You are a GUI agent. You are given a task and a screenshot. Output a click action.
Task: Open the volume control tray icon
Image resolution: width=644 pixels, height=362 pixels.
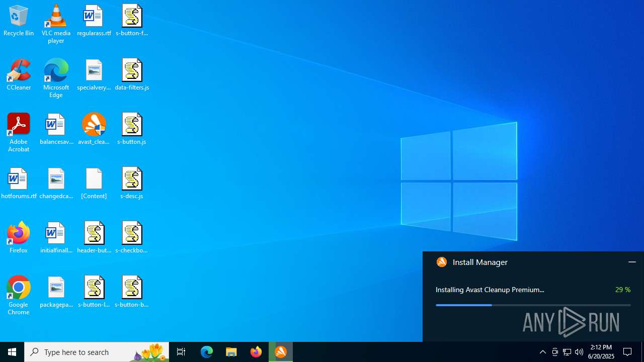(x=579, y=352)
